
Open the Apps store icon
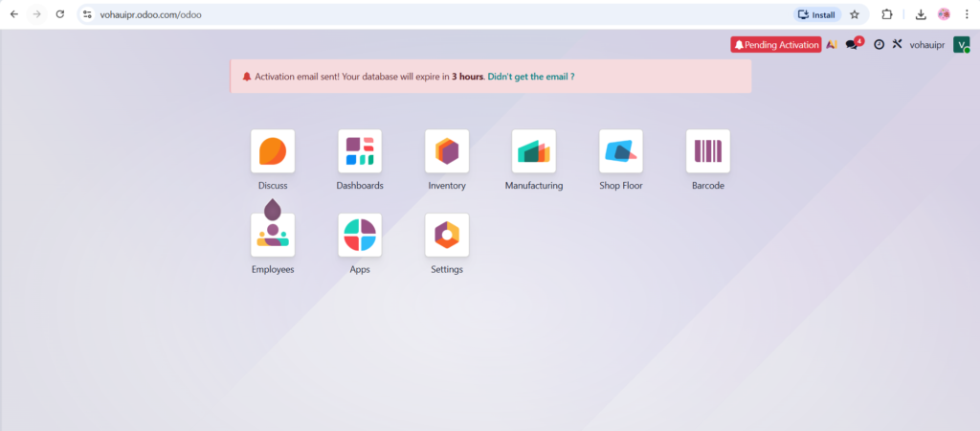[360, 236]
